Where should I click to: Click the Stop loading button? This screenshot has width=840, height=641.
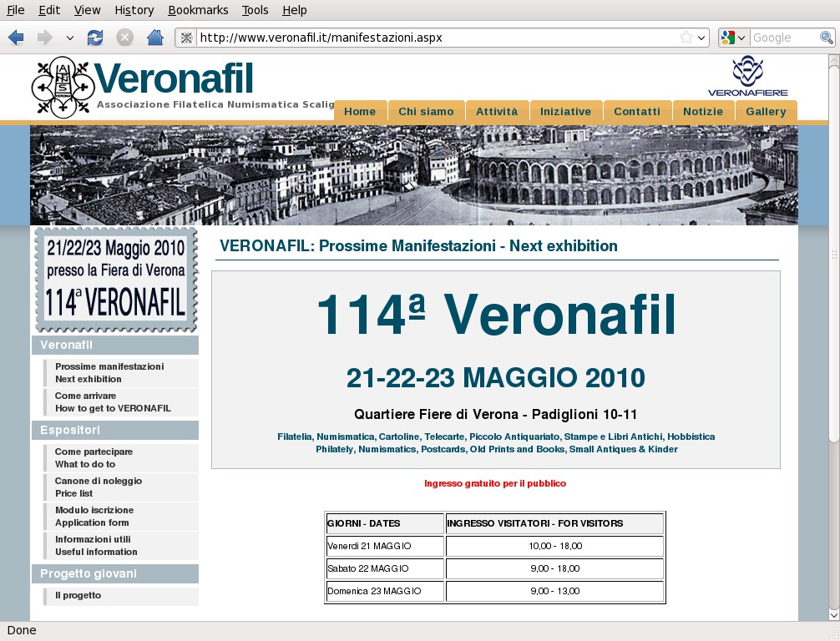tap(124, 38)
